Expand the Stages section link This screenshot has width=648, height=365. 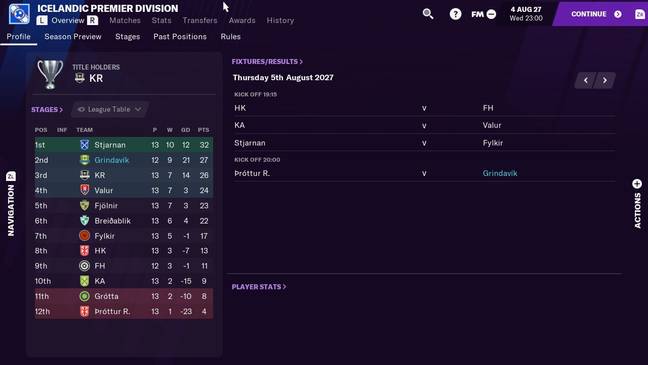pos(47,110)
